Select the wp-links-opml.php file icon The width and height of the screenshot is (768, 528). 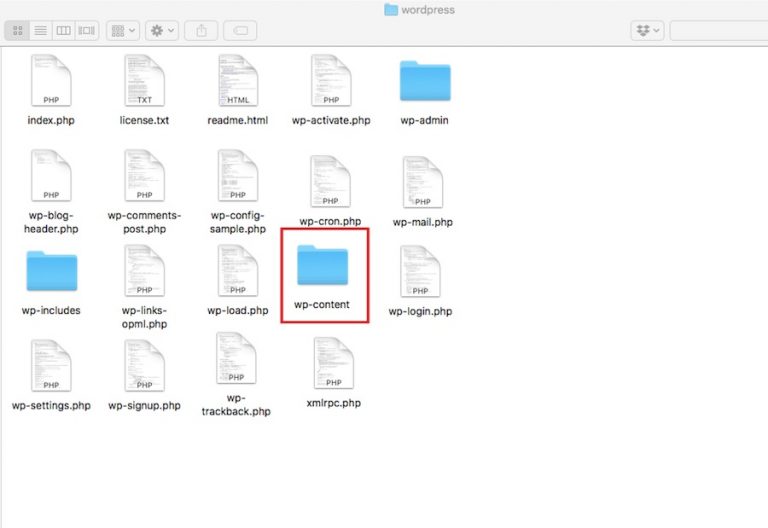[144, 270]
